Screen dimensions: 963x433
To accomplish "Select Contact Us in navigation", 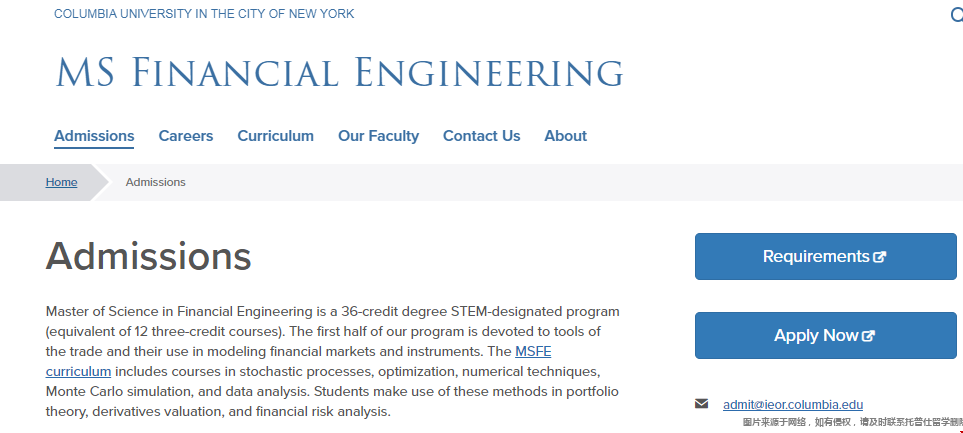I will coord(482,136).
